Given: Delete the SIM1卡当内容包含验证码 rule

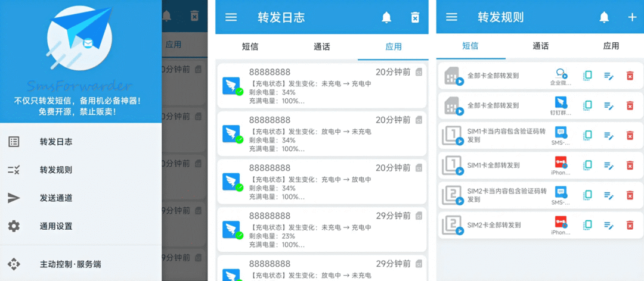Looking at the screenshot, I should pos(630,136).
